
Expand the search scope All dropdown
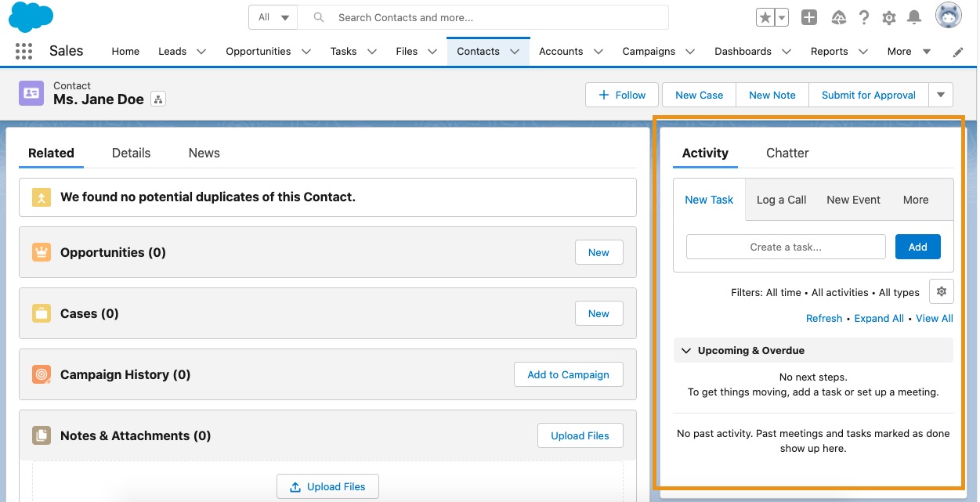[273, 17]
